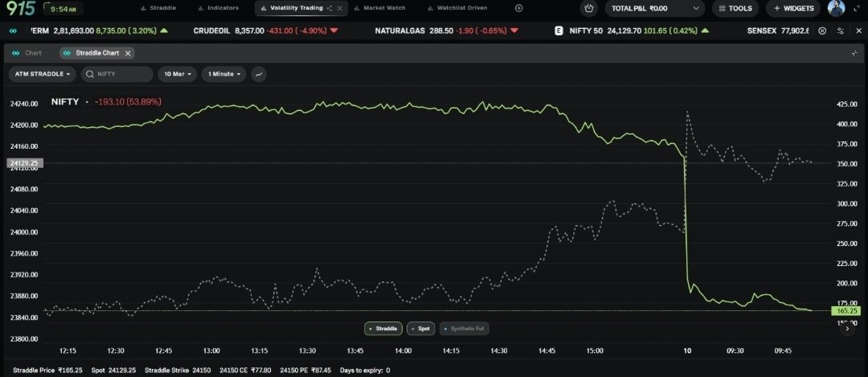Toggle fullscreen mode icon
Image resolution: width=868 pixels, height=377 pixels.
pyautogui.click(x=858, y=8)
